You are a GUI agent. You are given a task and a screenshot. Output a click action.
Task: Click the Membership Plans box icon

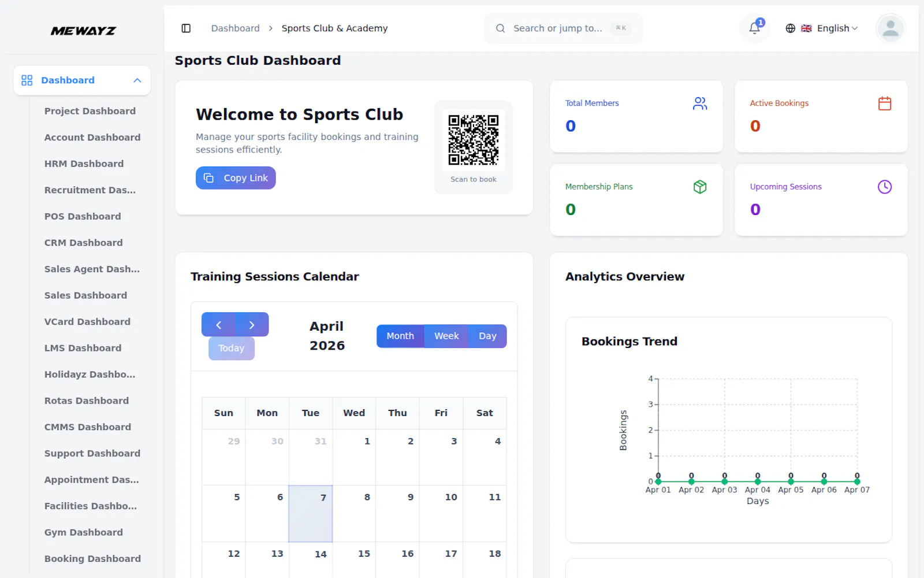(x=700, y=187)
